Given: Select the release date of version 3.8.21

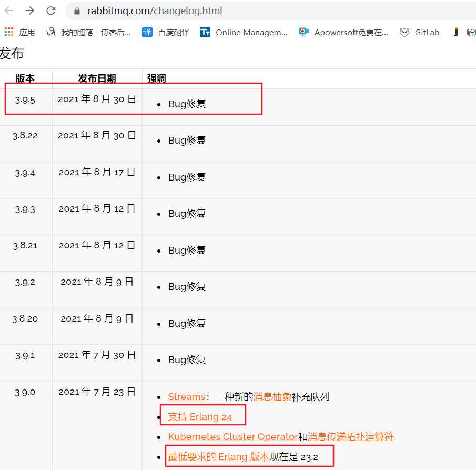Looking at the screenshot, I should [97, 245].
